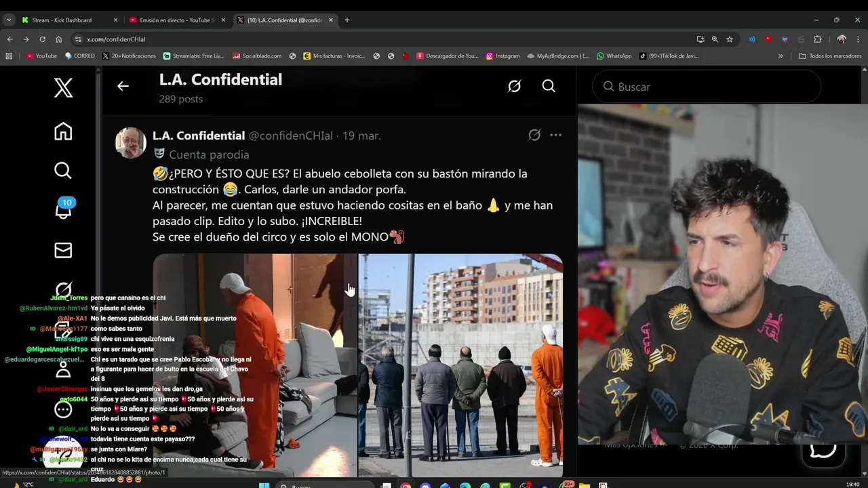Open Todos los marcadores folder
The width and height of the screenshot is (868, 488).
830,56
